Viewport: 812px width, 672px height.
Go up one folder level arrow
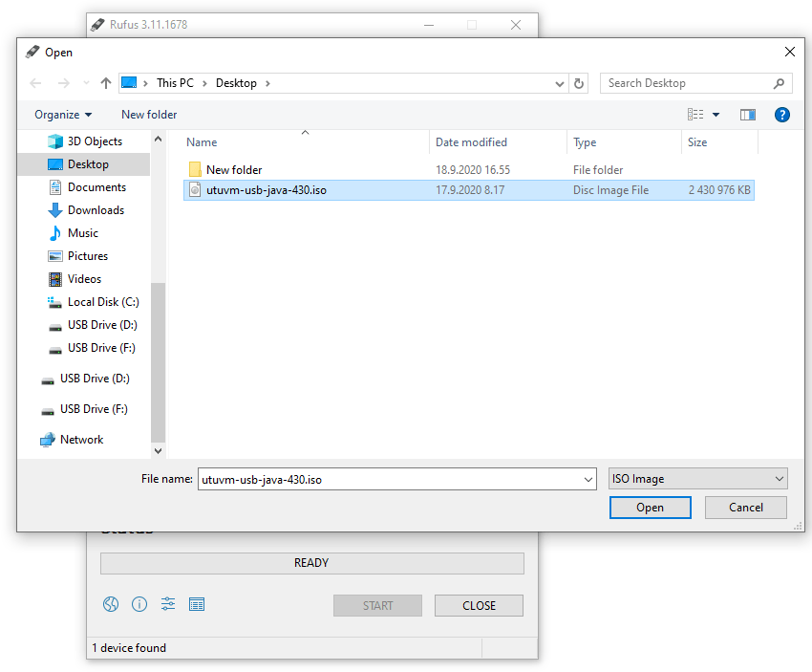click(x=106, y=83)
